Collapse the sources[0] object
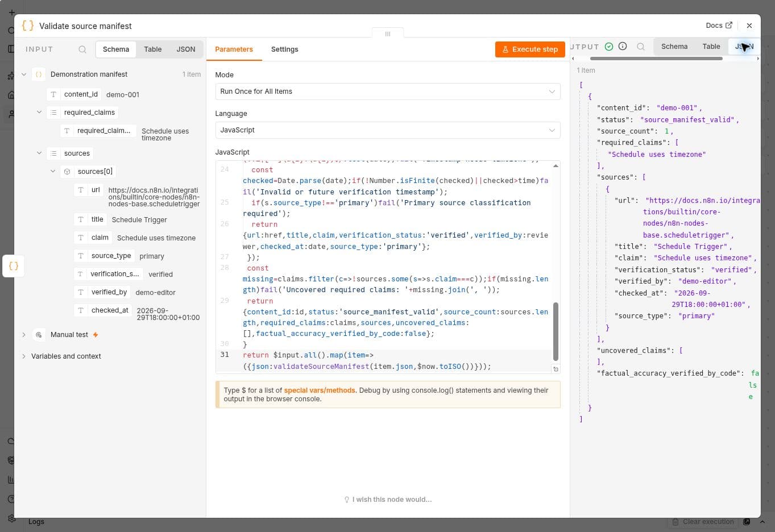The height and width of the screenshot is (532, 775). pos(53,172)
